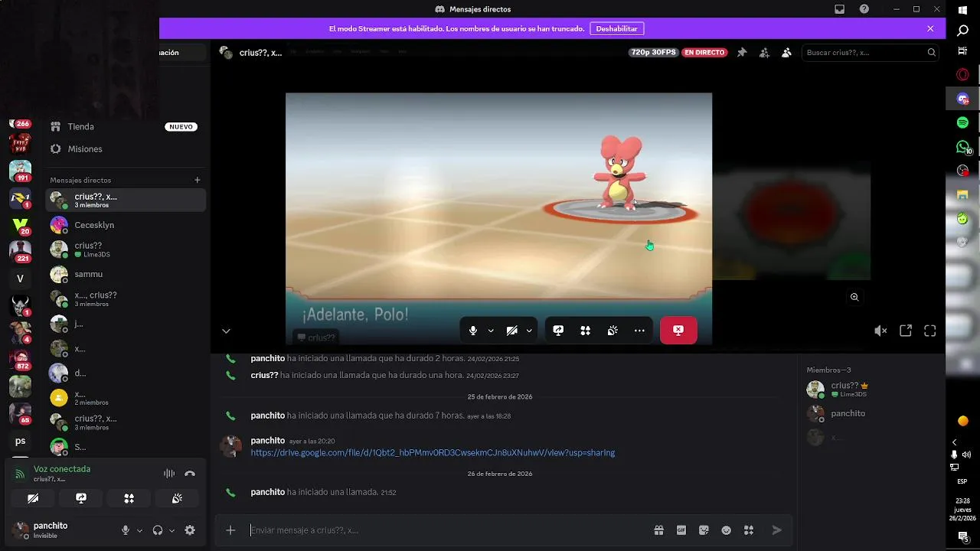Share screen button in voice connected panel
The image size is (980, 551).
81,498
